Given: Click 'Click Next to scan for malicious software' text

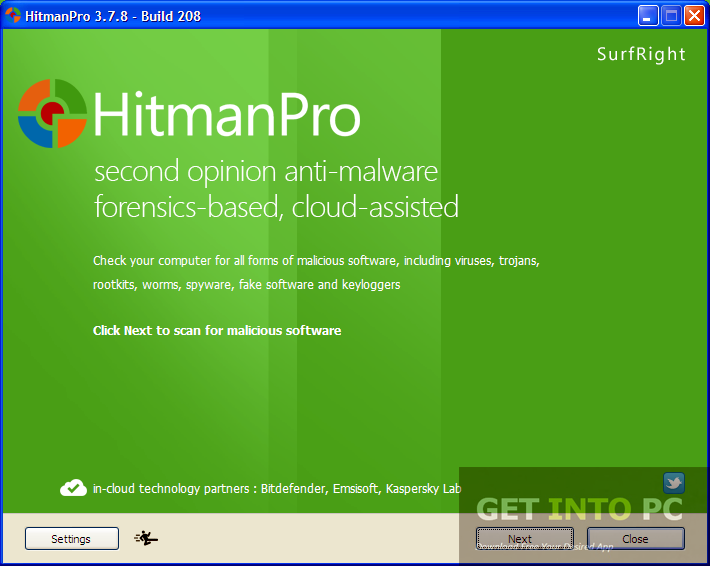Looking at the screenshot, I should tap(217, 331).
